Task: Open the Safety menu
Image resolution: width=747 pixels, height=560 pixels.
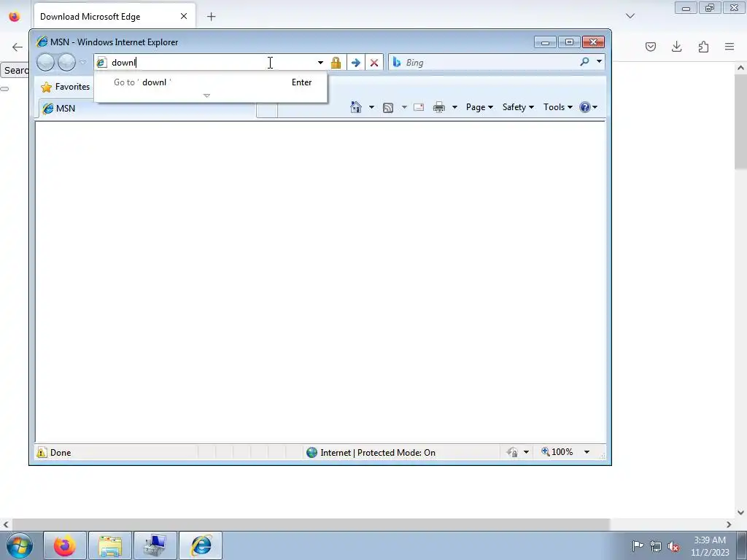Action: point(518,107)
